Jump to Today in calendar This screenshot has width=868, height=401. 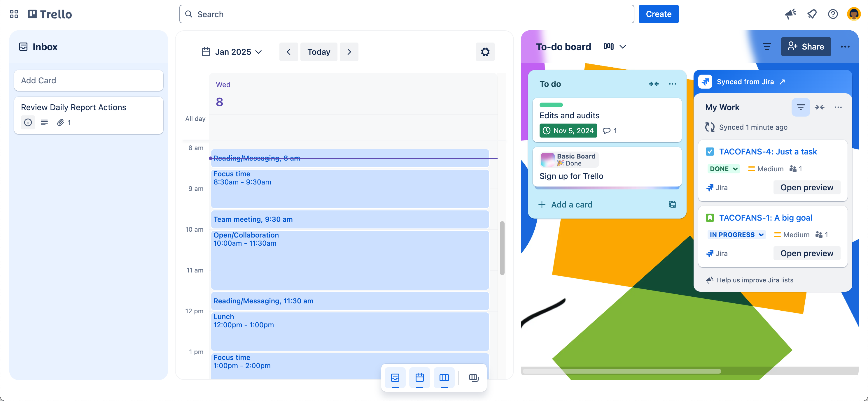(x=318, y=52)
